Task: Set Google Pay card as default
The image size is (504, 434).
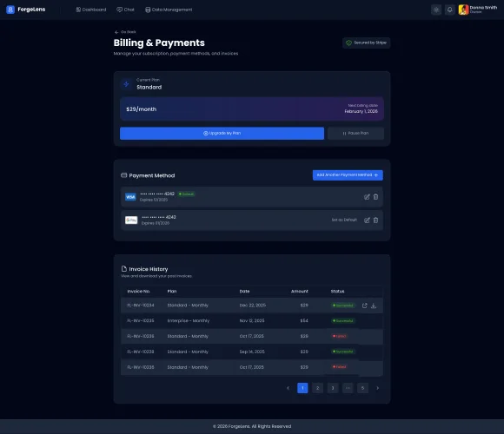Action: click(344, 220)
